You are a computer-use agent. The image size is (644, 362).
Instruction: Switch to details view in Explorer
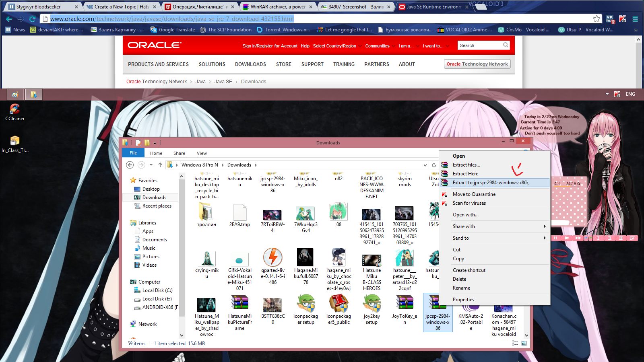coord(515,343)
